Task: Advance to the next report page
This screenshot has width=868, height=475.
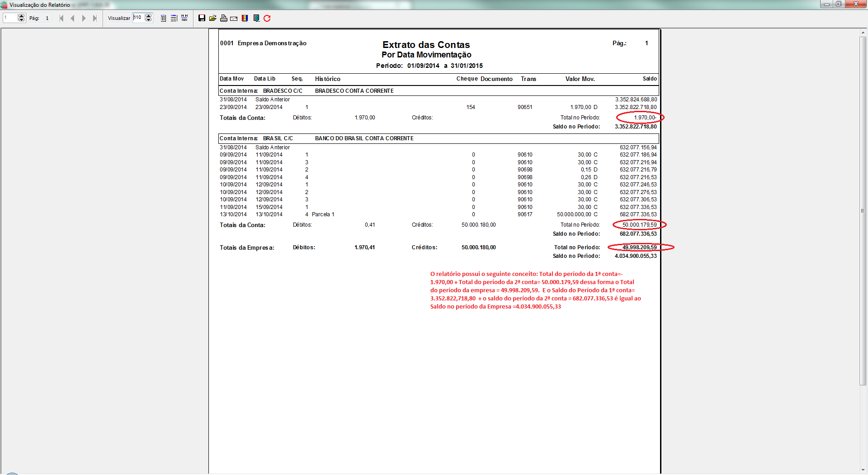Action: pos(84,18)
